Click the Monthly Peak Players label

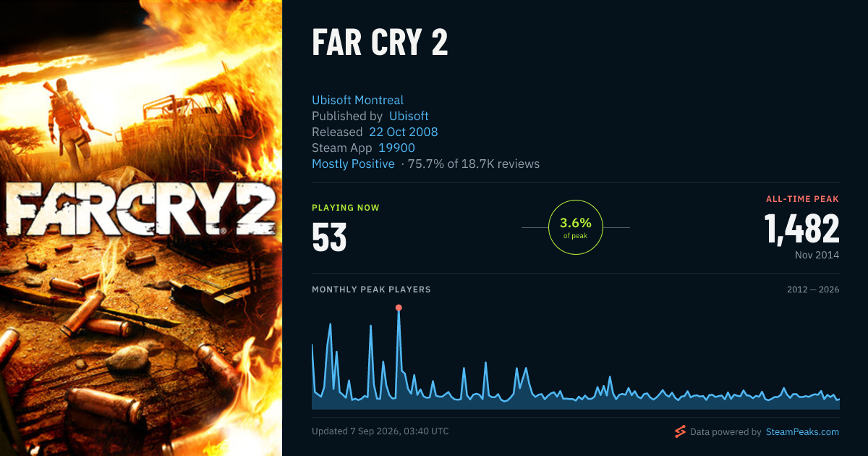click(x=371, y=290)
